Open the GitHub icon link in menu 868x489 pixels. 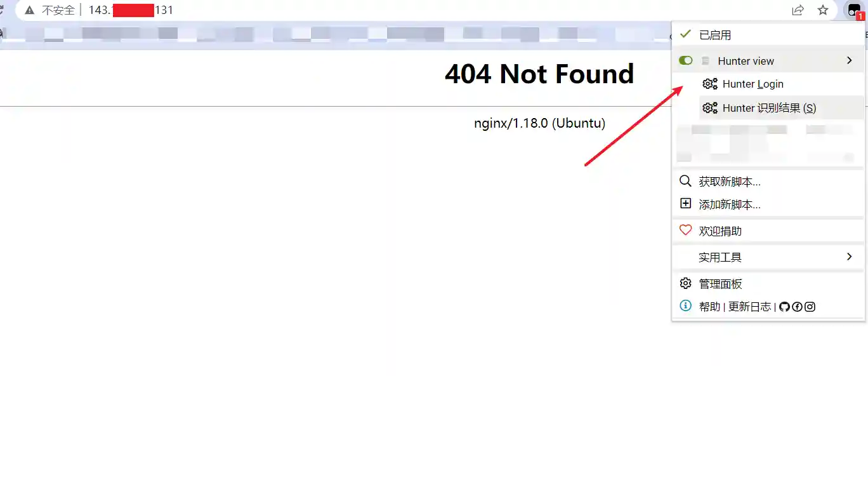click(x=784, y=307)
